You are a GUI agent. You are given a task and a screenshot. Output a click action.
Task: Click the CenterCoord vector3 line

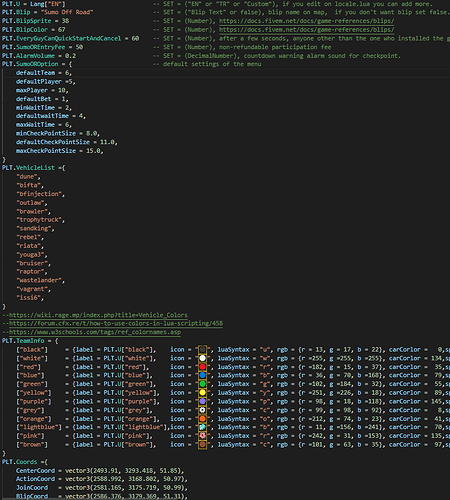pos(100,471)
